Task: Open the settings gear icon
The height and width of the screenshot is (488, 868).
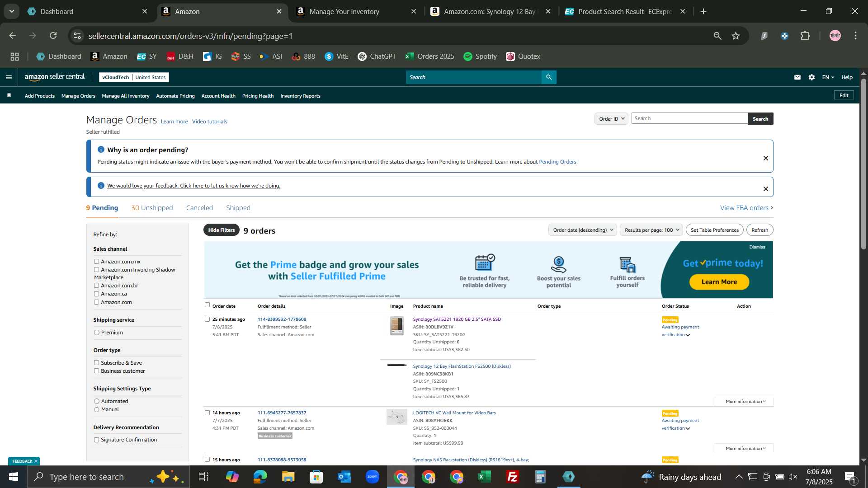Action: point(811,77)
